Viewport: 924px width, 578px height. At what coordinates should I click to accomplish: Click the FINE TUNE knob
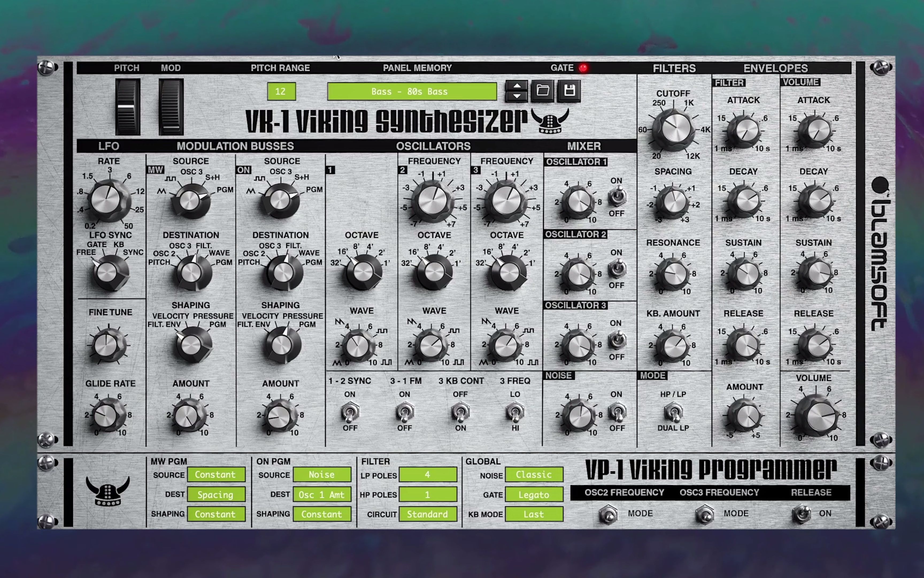click(x=109, y=345)
